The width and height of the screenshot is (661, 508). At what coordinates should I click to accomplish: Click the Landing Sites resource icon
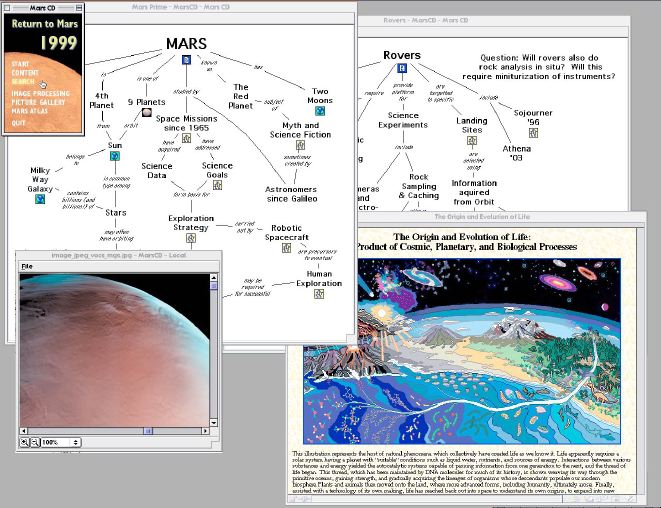[x=471, y=140]
